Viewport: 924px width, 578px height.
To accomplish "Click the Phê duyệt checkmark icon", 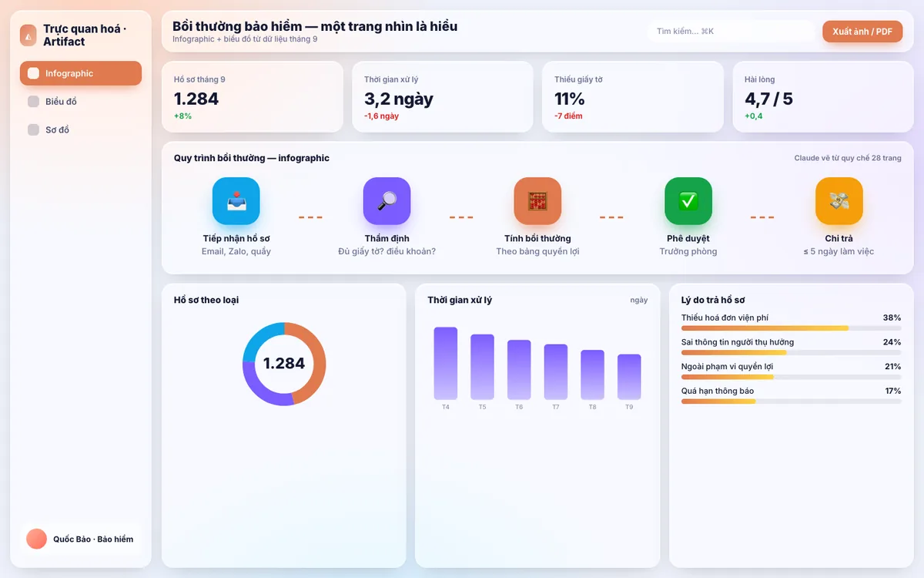I will [x=688, y=201].
